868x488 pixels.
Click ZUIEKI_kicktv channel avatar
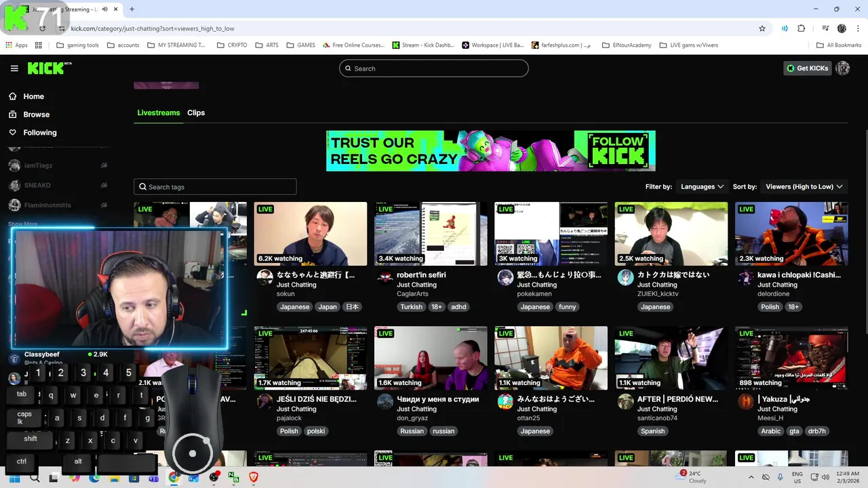(x=625, y=277)
